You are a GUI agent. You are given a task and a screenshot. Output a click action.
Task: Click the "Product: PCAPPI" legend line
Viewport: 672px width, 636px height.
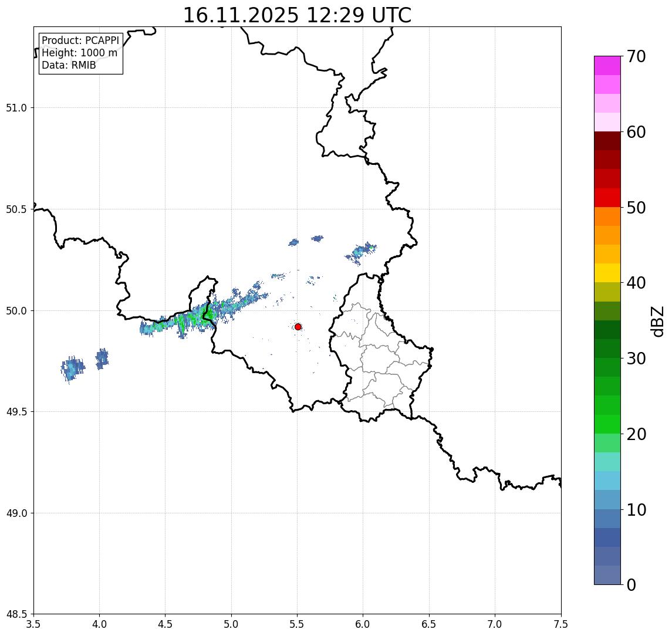(x=80, y=40)
